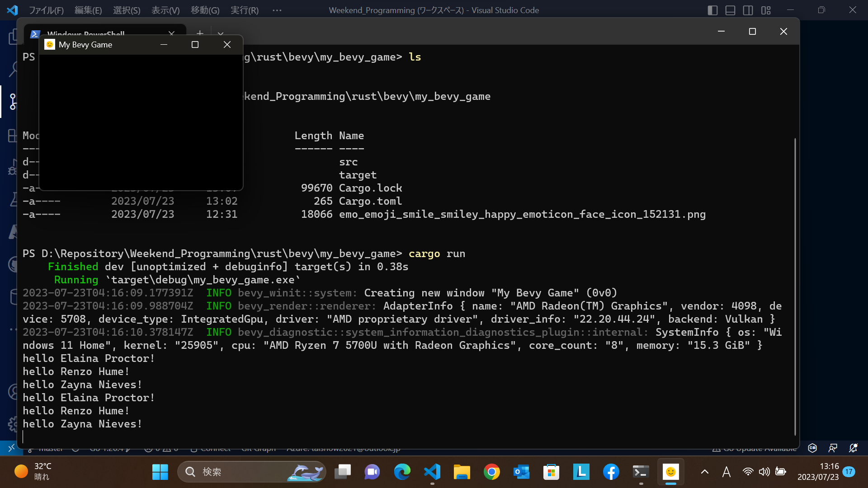
Task: Toggle the VS Code primary side bar
Action: click(x=712, y=10)
